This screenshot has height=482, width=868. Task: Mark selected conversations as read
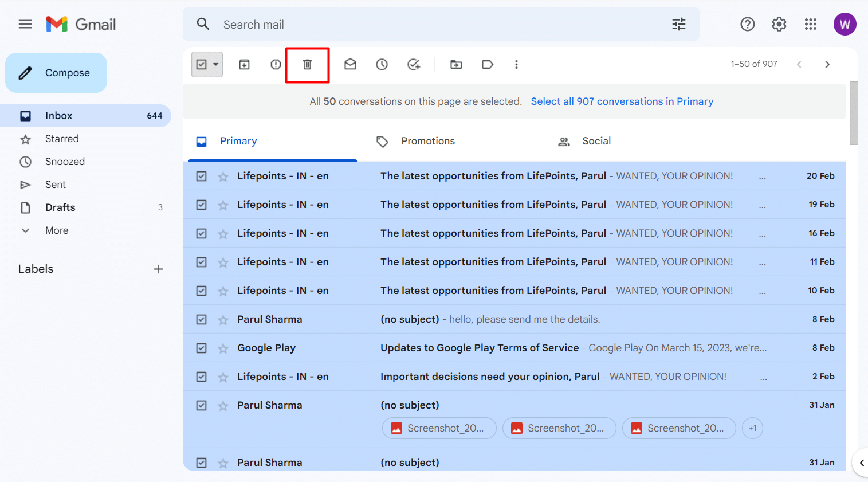pos(351,65)
